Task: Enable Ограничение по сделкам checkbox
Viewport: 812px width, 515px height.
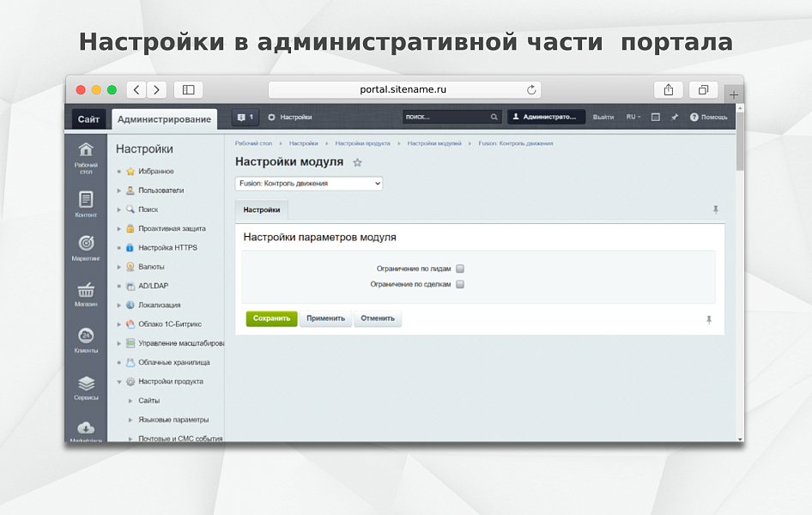Action: point(460,284)
